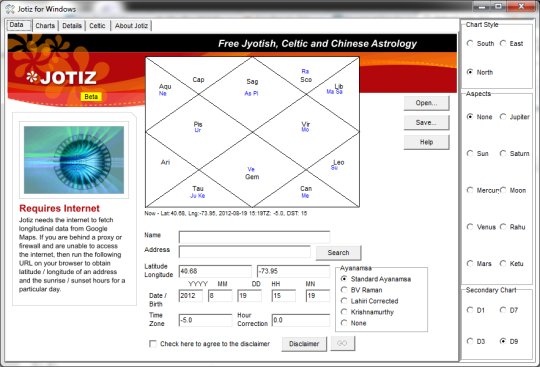Click the blue sphere thumbnail image
Screen dimensions: 540x367
coord(74,160)
